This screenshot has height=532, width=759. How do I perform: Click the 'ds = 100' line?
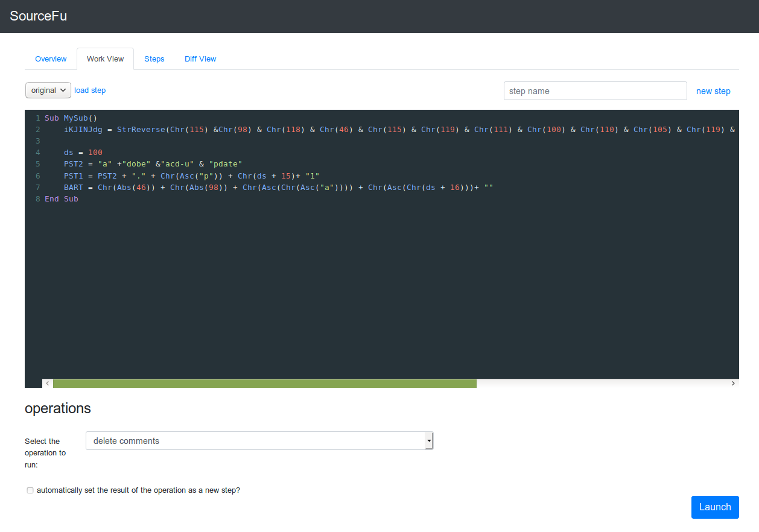click(x=83, y=153)
